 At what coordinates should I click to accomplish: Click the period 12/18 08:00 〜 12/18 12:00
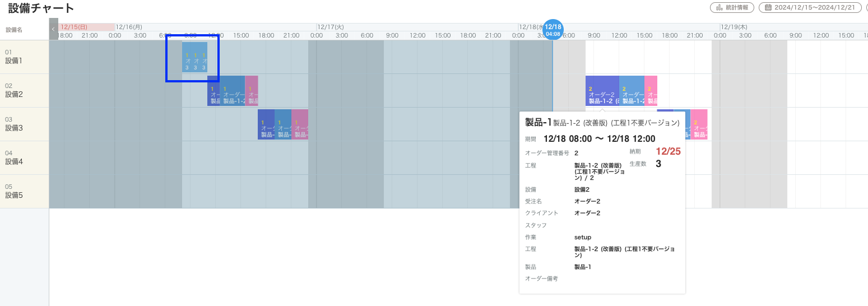point(600,138)
